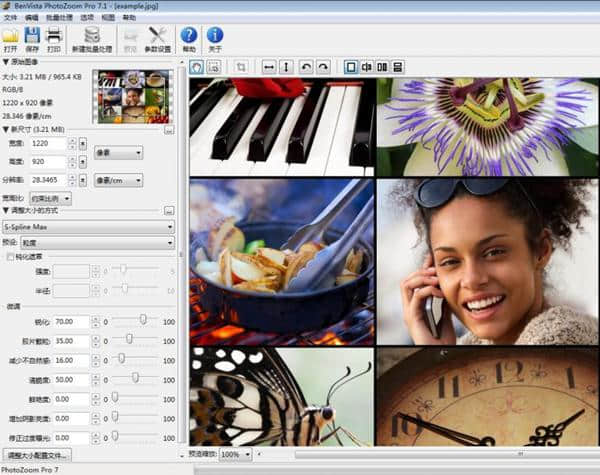Image resolution: width=600 pixels, height=475 pixels.
Task: Rotate the image clockwise
Action: pos(323,67)
